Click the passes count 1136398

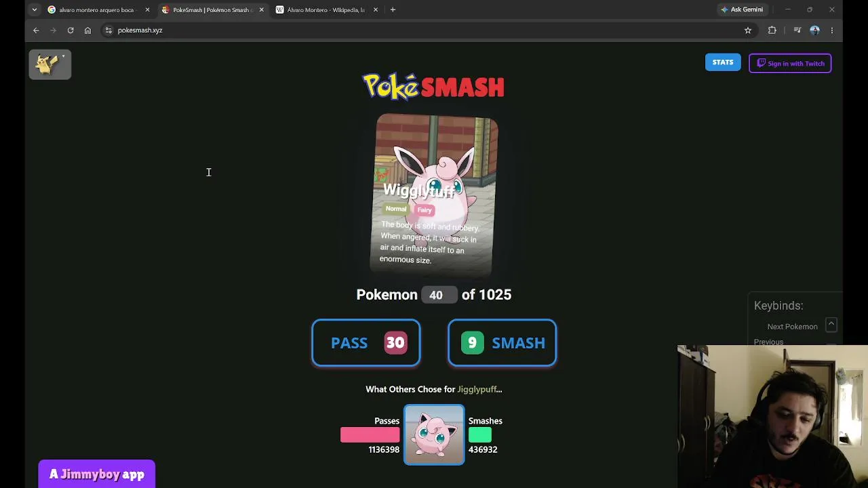(384, 449)
